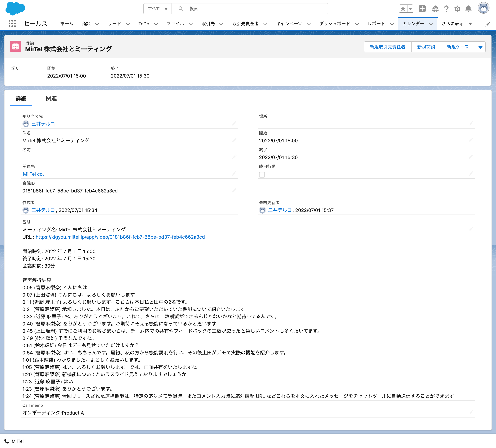The height and width of the screenshot is (448, 496).
Task: Open the setup gear icon
Action: [x=457, y=9]
